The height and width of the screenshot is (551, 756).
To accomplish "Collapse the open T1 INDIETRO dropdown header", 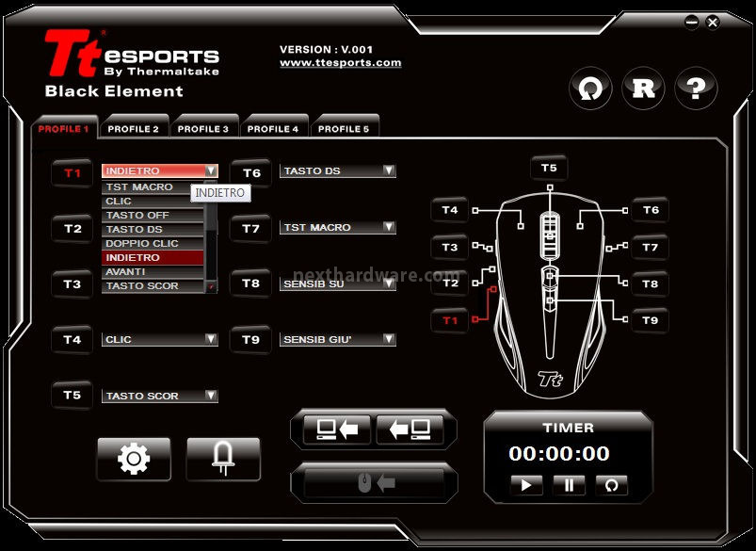I will pyautogui.click(x=160, y=170).
